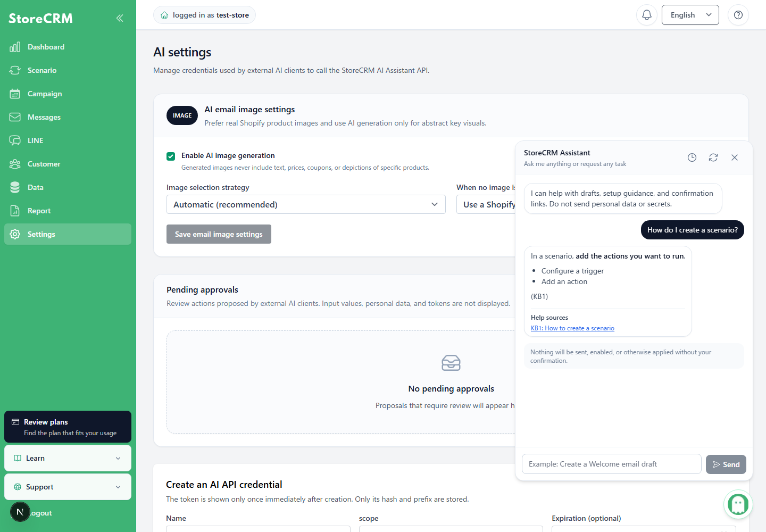
Task: Click the help question mark icon
Action: 738,15
